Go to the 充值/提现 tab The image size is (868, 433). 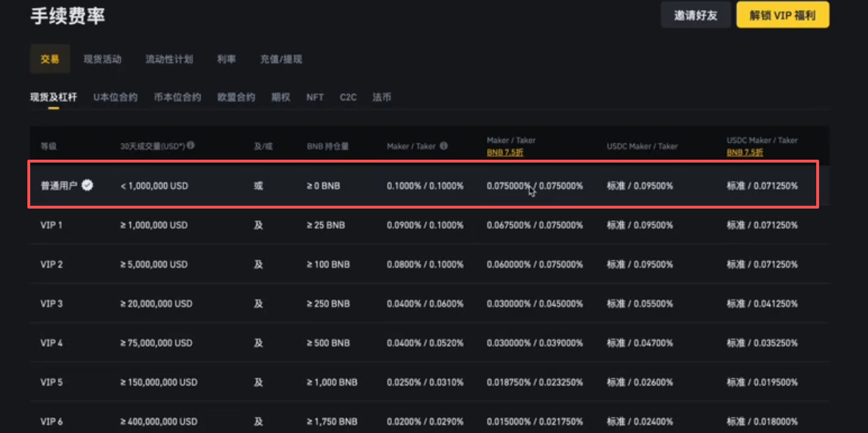[x=281, y=59]
